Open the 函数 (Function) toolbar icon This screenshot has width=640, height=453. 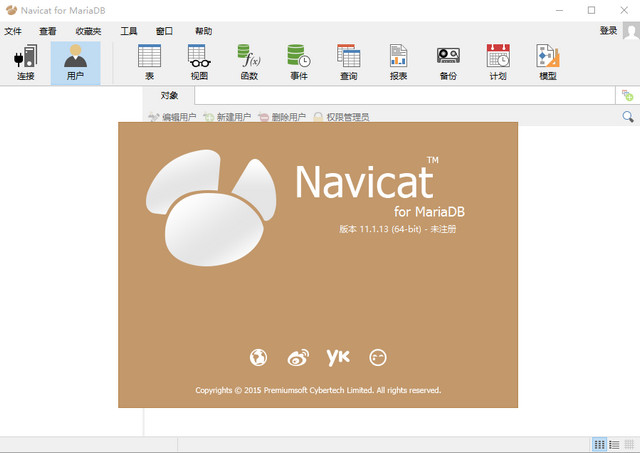pos(249,62)
